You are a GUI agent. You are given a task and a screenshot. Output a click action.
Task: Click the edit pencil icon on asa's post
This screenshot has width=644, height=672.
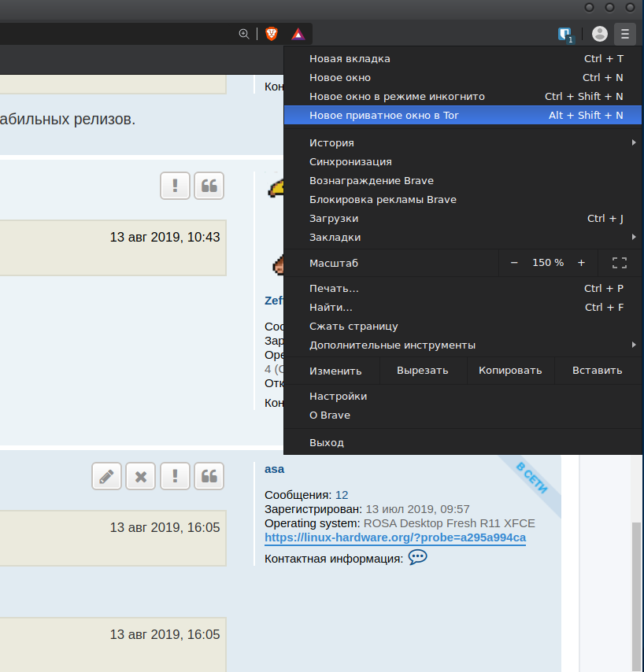click(106, 476)
